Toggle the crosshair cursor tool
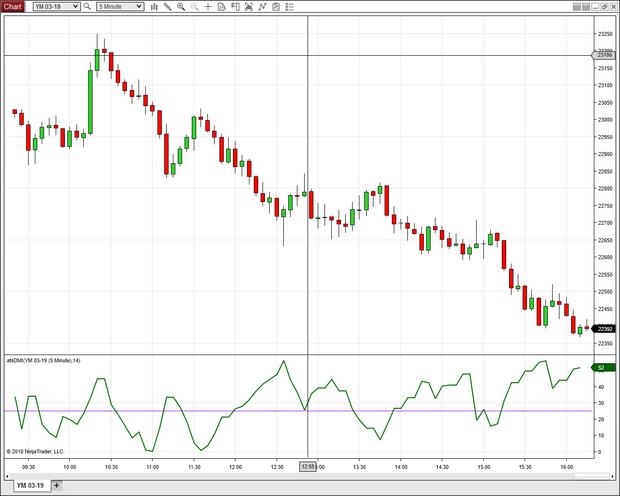 [208, 6]
